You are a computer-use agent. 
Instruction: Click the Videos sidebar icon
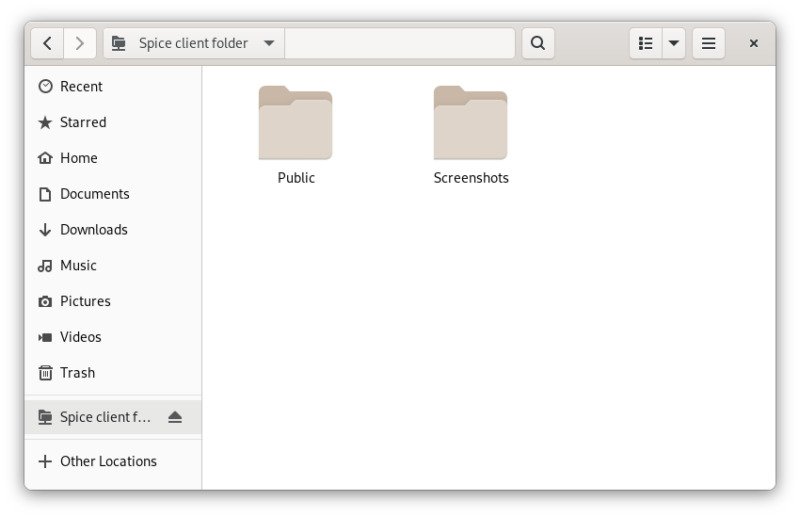tap(45, 337)
